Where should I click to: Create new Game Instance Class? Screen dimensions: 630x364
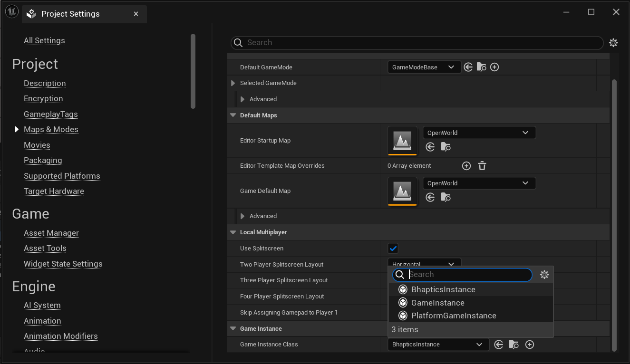click(x=530, y=345)
